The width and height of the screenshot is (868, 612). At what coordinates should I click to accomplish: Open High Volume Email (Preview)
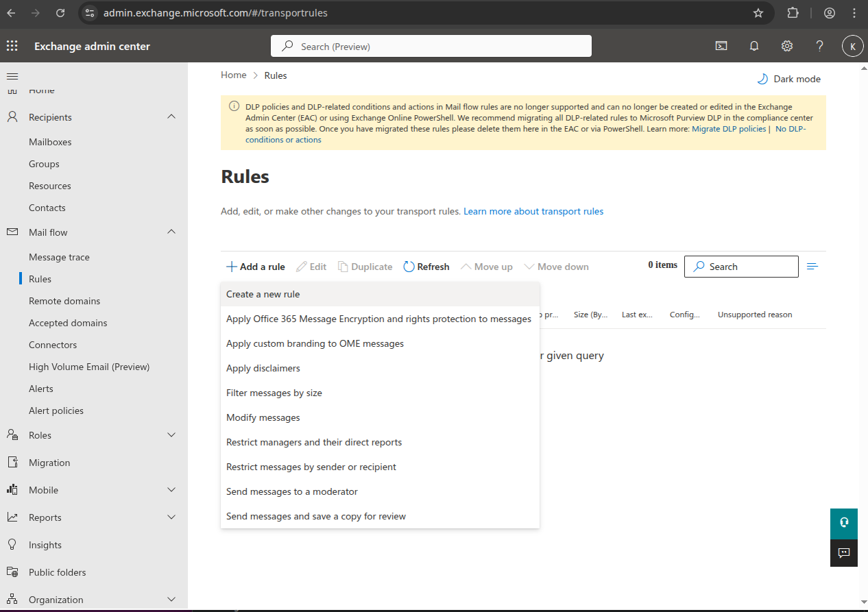[89, 367]
